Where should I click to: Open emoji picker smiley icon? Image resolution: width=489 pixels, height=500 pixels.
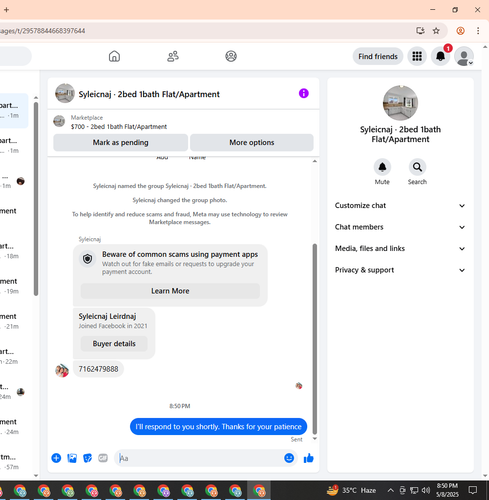(x=289, y=458)
